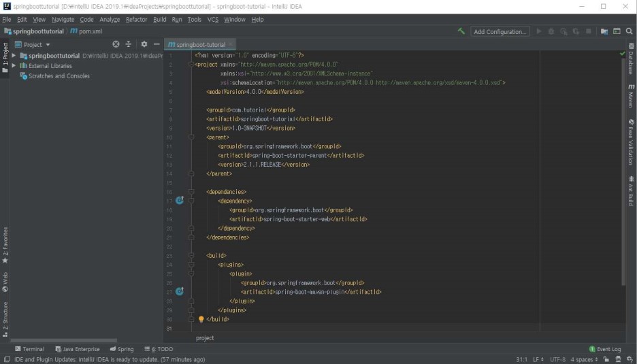The image size is (637, 364).
Task: Click the project breadcrumb below the editor
Action: [205, 338]
